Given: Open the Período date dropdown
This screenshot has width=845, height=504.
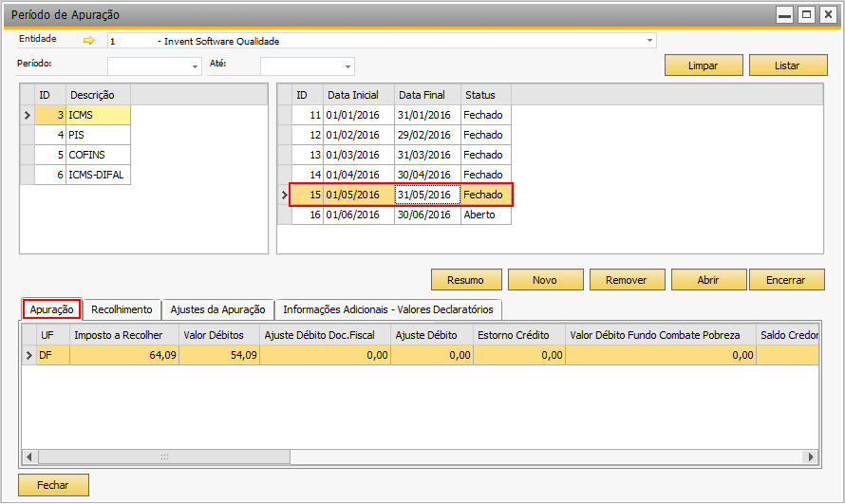Looking at the screenshot, I should click(195, 66).
